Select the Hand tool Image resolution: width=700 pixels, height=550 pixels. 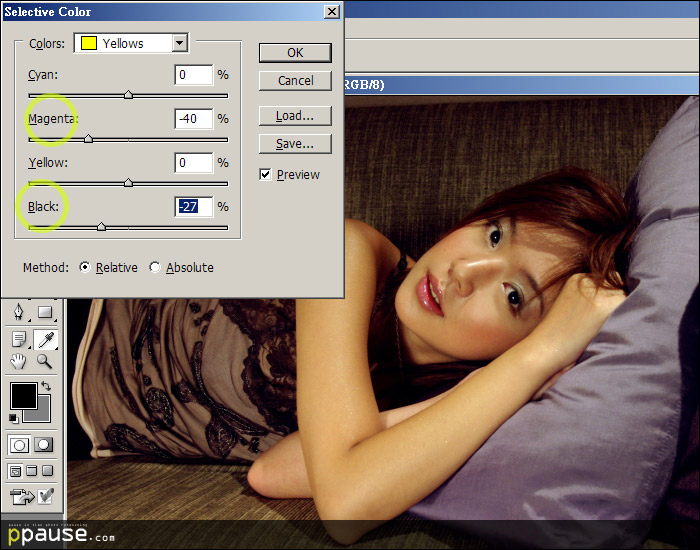pyautogui.click(x=19, y=361)
